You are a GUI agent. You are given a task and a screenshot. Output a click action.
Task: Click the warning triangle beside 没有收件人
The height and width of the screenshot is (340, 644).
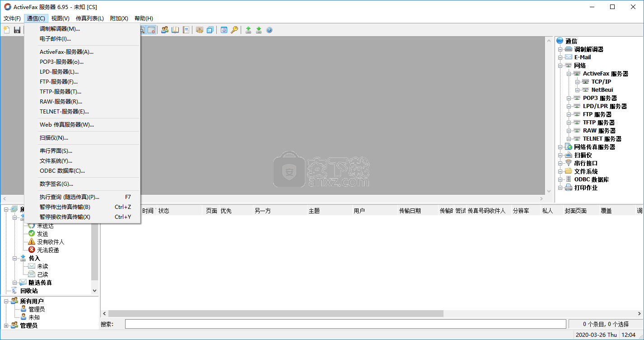(32, 242)
